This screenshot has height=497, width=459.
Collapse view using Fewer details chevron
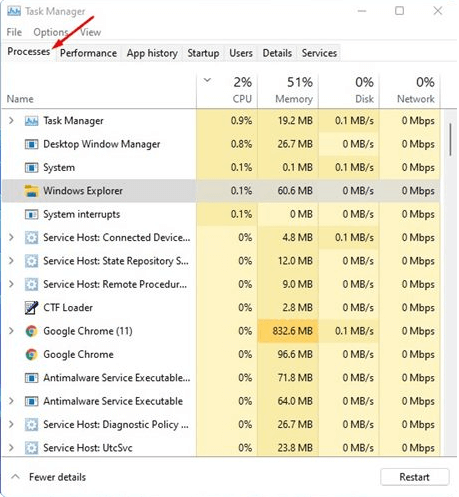(x=15, y=477)
